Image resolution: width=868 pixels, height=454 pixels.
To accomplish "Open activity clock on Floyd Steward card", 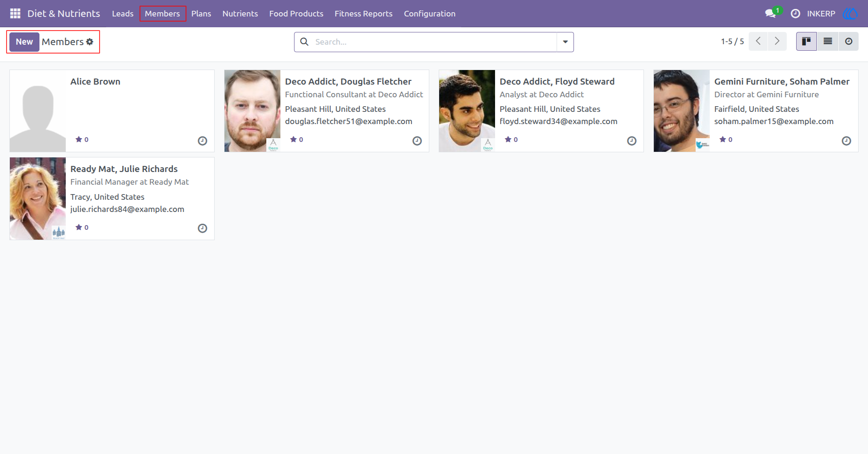I will [x=632, y=141].
